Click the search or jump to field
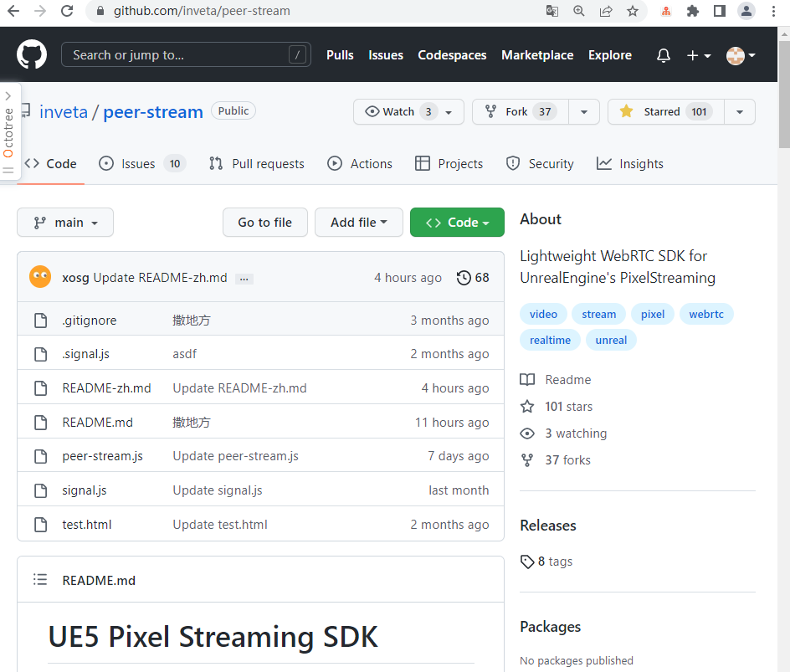This screenshot has width=790, height=672. pyautogui.click(x=186, y=54)
